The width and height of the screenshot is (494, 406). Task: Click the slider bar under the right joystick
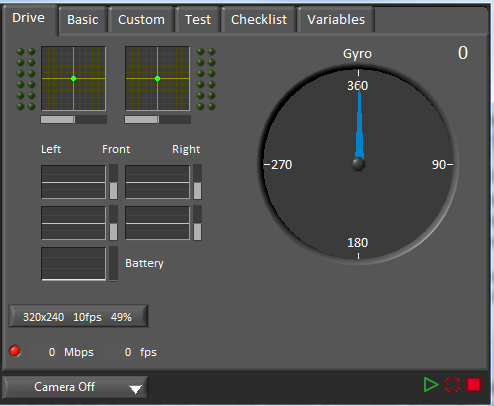pos(158,119)
